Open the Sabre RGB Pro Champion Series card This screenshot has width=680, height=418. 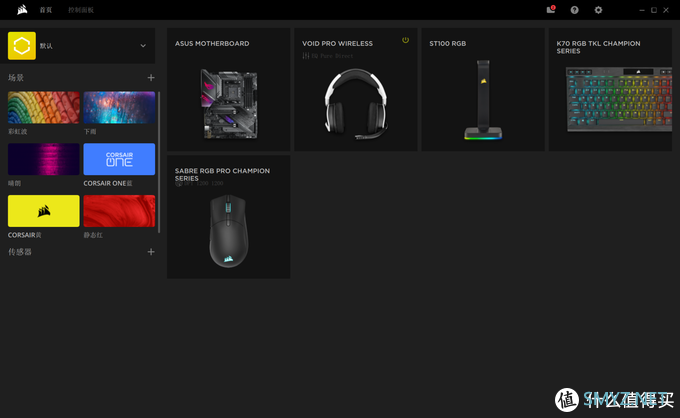(229, 217)
